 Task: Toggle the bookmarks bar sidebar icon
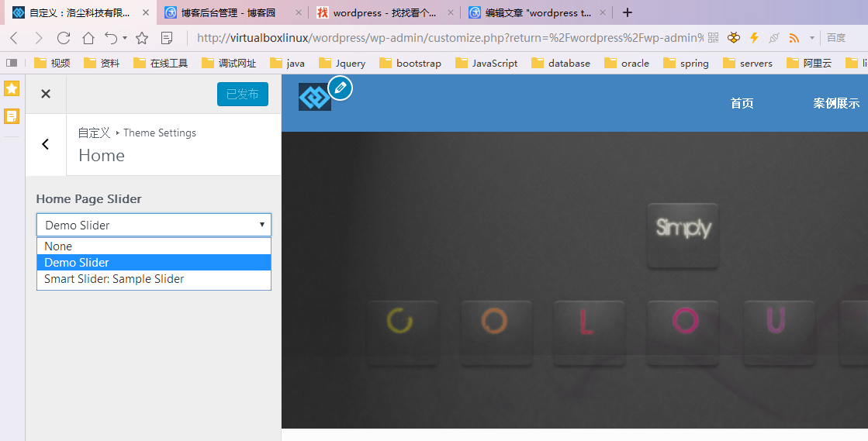pyautogui.click(x=12, y=63)
